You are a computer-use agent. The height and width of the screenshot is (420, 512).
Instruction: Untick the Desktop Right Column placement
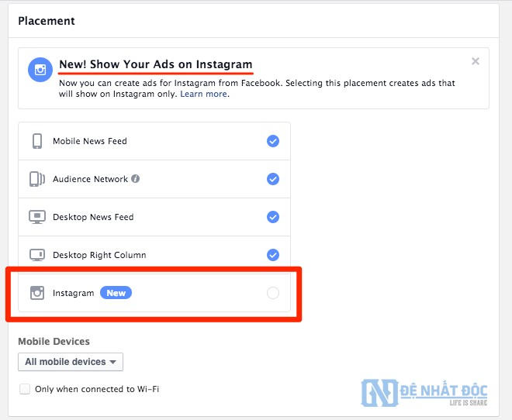273,255
